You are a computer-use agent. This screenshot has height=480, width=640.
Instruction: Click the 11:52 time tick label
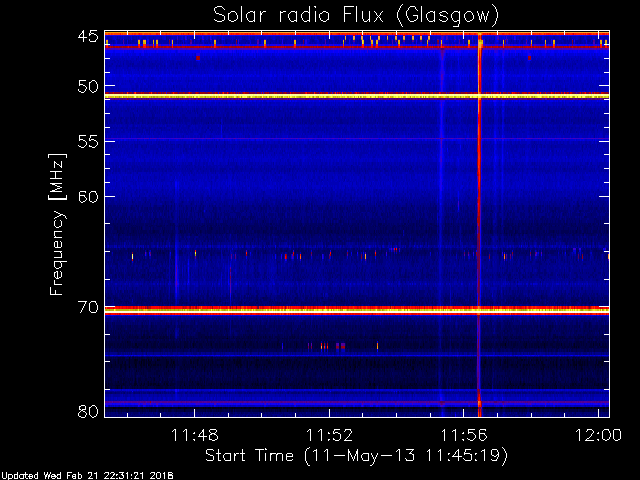[329, 435]
